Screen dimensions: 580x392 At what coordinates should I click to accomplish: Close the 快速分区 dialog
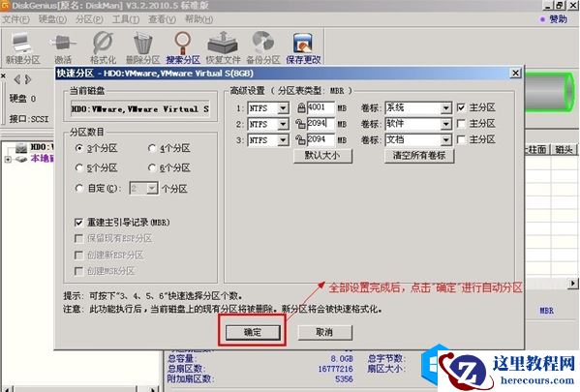click(x=515, y=73)
